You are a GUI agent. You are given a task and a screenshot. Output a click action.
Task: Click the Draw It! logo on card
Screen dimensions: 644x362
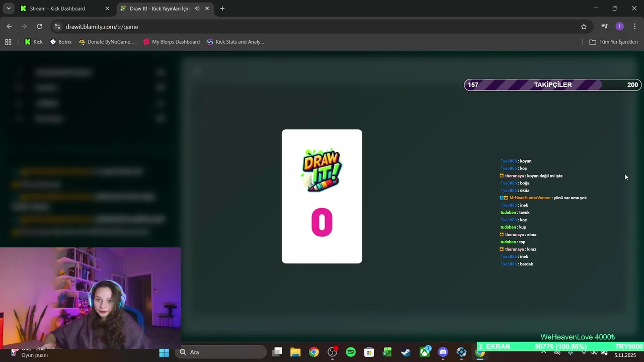click(x=322, y=170)
